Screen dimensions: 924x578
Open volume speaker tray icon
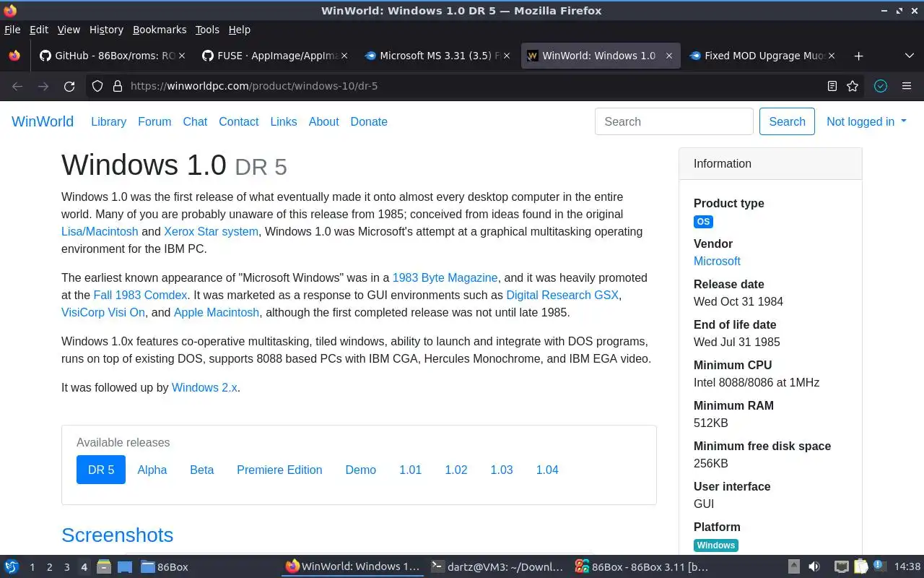pyautogui.click(x=814, y=566)
